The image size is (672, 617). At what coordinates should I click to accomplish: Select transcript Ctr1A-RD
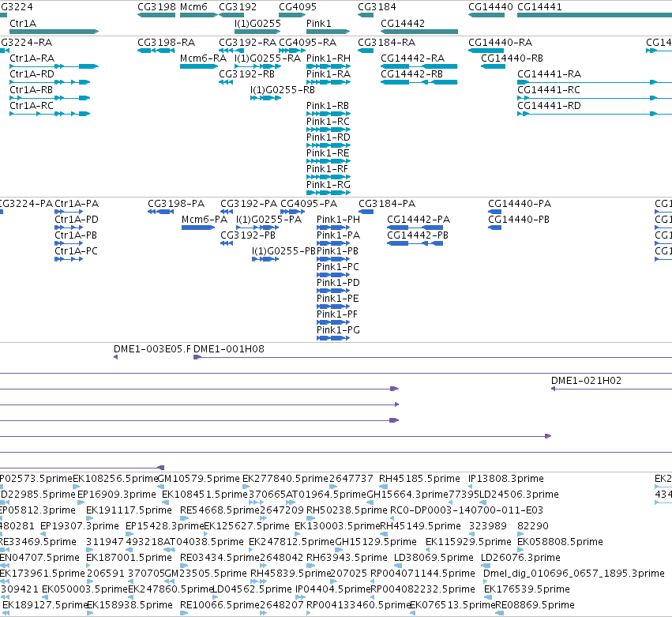click(x=50, y=82)
